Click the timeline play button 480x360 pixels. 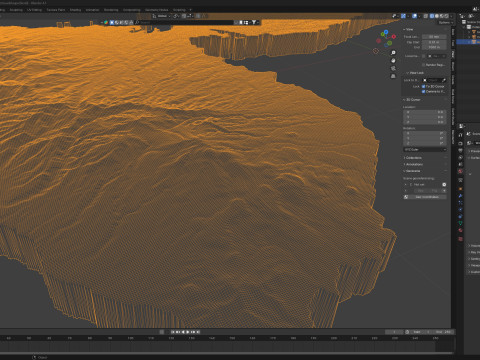pos(188,332)
